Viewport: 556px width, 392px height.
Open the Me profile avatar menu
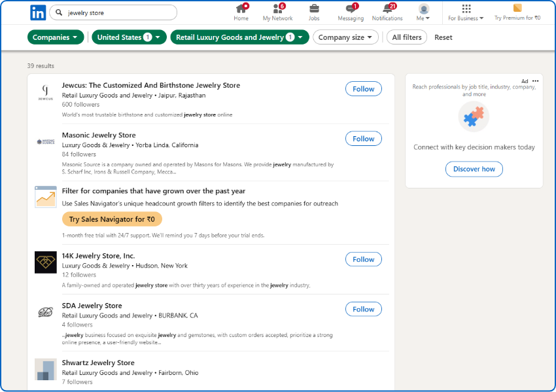coord(423,12)
